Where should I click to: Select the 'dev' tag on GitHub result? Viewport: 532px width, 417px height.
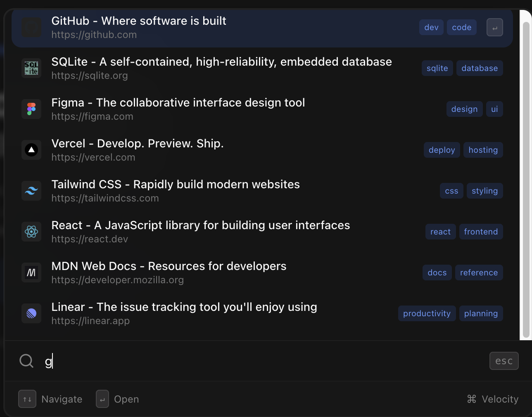click(x=431, y=27)
